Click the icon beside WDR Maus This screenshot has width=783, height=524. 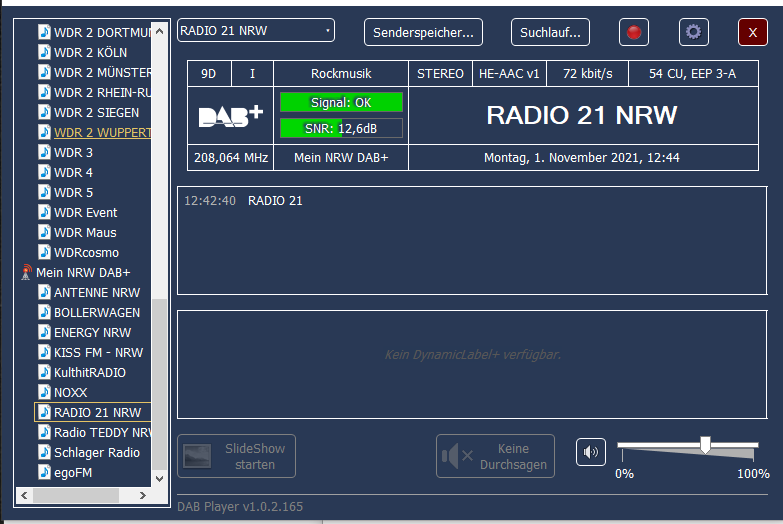point(44,232)
